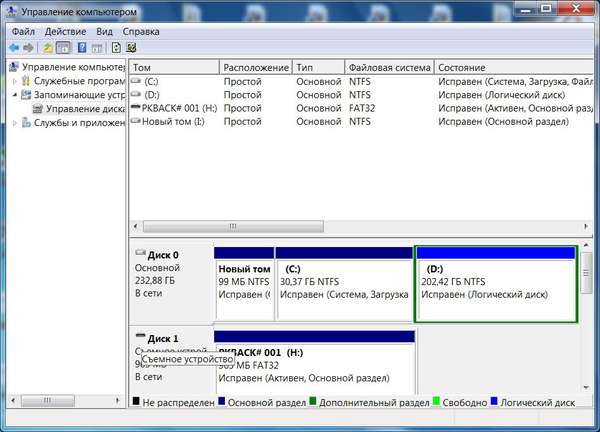This screenshot has width=600, height=432.
Task: Sort by the Файловая система column header
Action: point(390,67)
